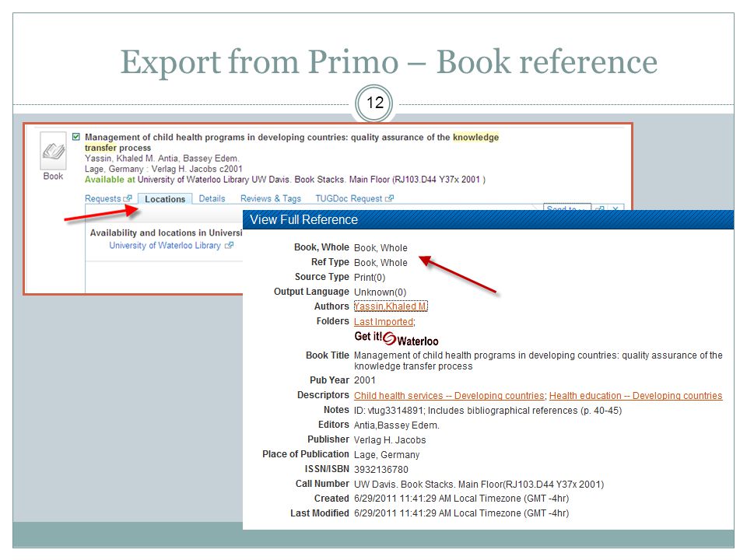Click the pop-out icon after University of Waterloo Library
The height and width of the screenshot is (560, 747).
[229, 245]
